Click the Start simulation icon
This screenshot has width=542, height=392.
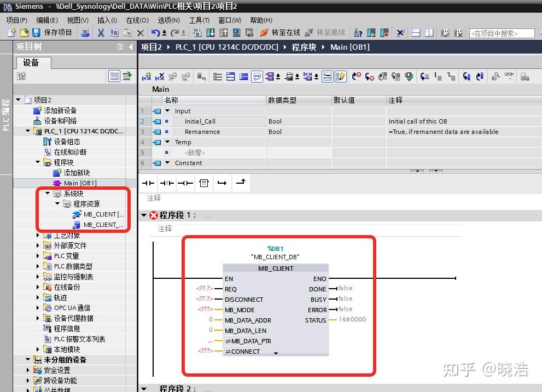237,32
